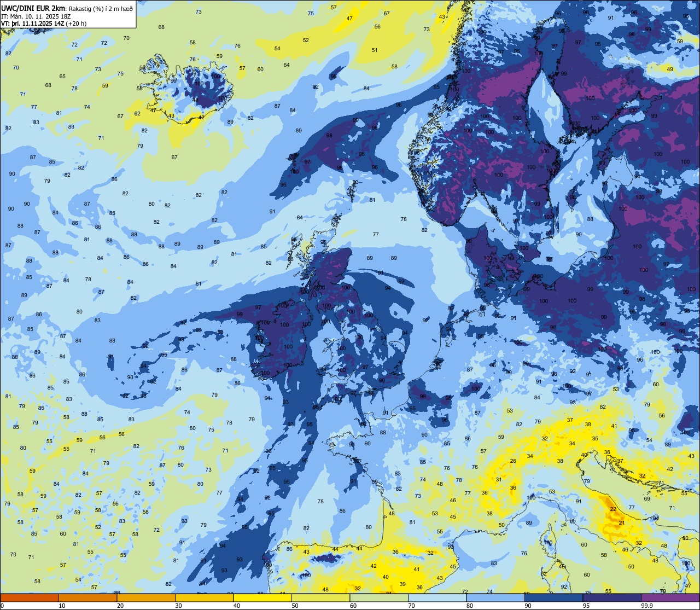Screen dimensions: 700x610
Task: Pick the bright yellow 40–50 legend swatch
Action: (262, 597)
